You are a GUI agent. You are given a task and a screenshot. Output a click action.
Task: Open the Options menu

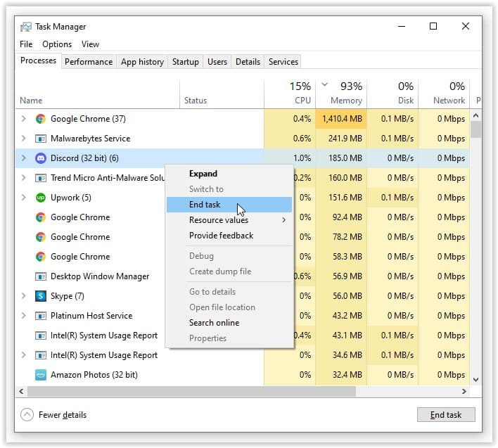(57, 44)
